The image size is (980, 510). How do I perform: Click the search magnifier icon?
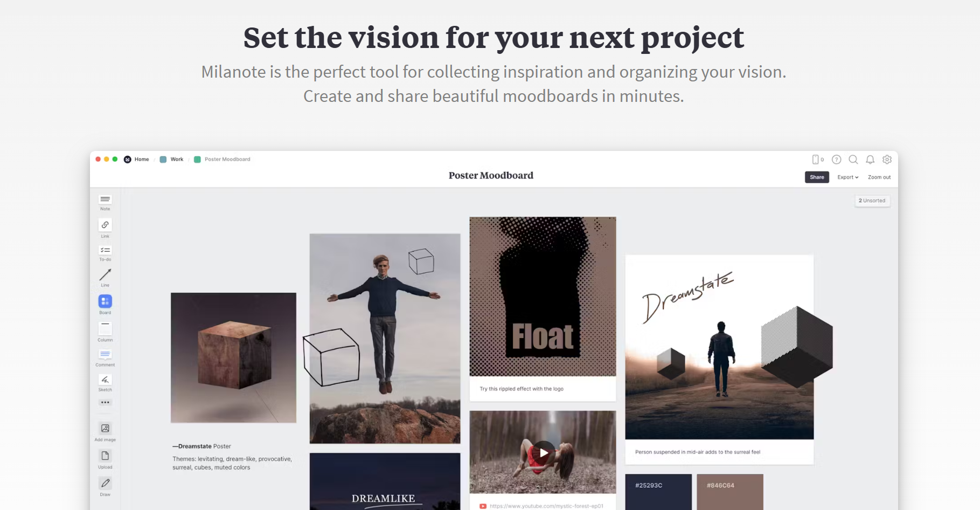853,160
